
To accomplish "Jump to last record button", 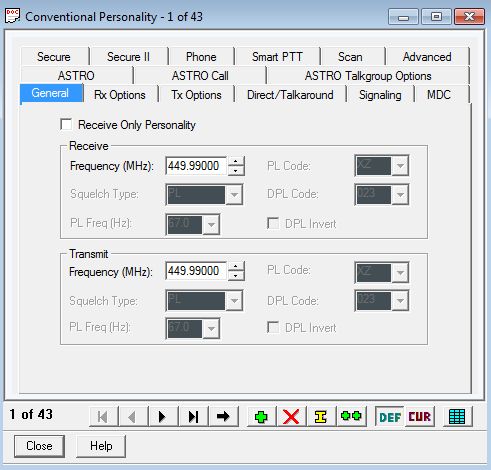I will coord(193,417).
